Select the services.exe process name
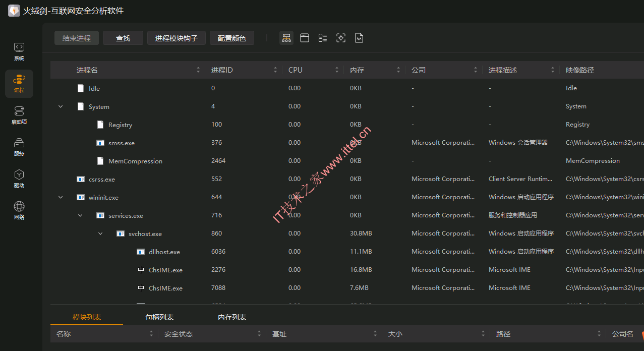The height and width of the screenshot is (351, 644). (126, 215)
